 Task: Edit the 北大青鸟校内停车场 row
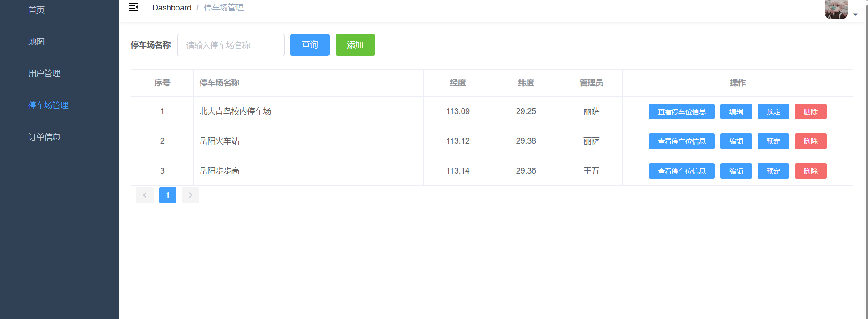tap(736, 111)
